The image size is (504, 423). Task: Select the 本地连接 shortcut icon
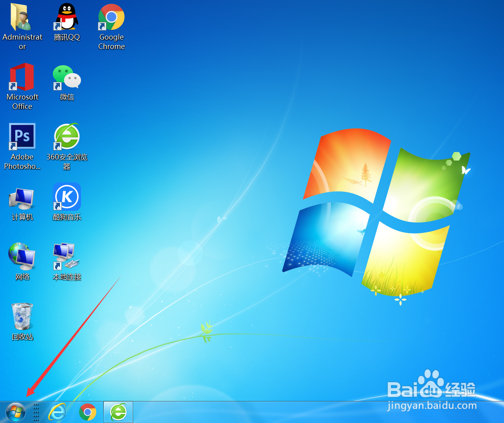(67, 257)
